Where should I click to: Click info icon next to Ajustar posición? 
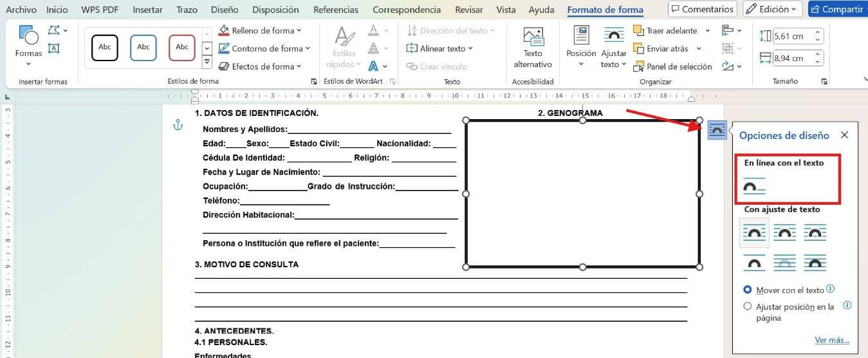pos(847,305)
